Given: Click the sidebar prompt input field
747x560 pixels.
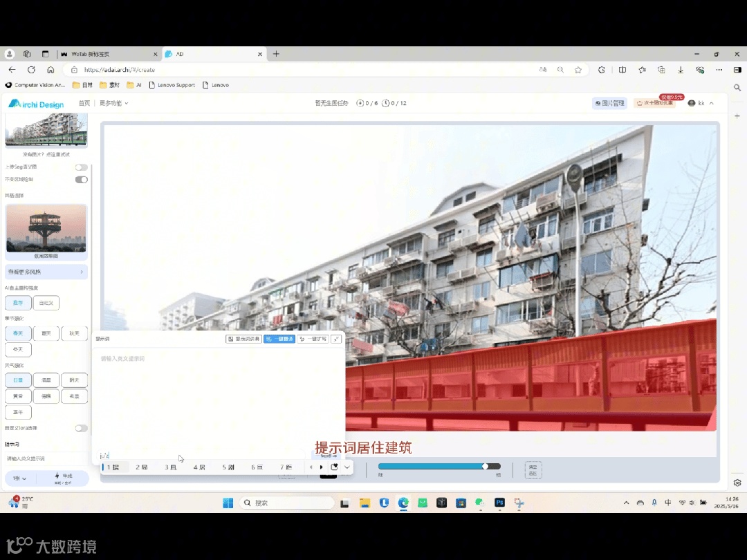Looking at the screenshot, I should [x=46, y=458].
